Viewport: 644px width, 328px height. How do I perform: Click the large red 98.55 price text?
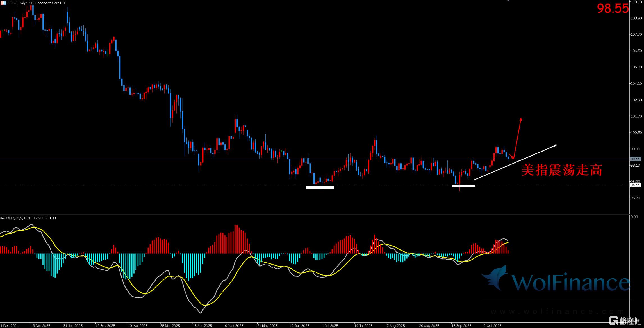[613, 9]
